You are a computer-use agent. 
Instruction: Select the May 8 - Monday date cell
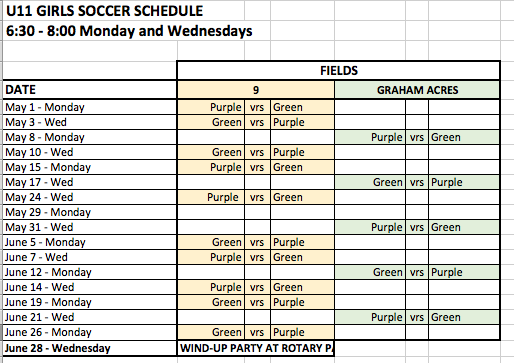pyautogui.click(x=90, y=137)
